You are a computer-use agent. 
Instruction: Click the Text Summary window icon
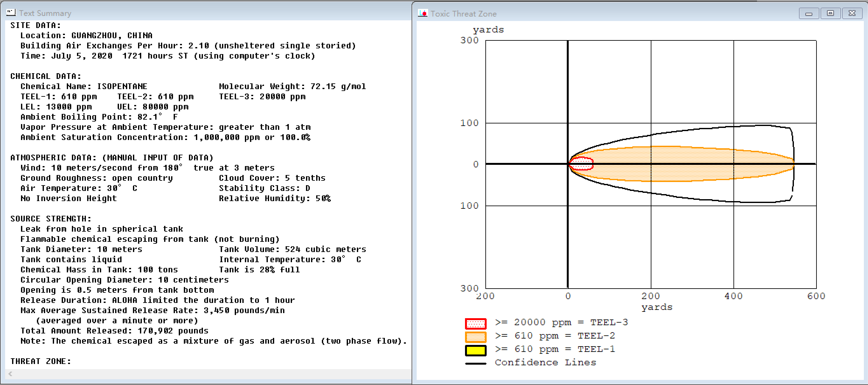[x=11, y=12]
